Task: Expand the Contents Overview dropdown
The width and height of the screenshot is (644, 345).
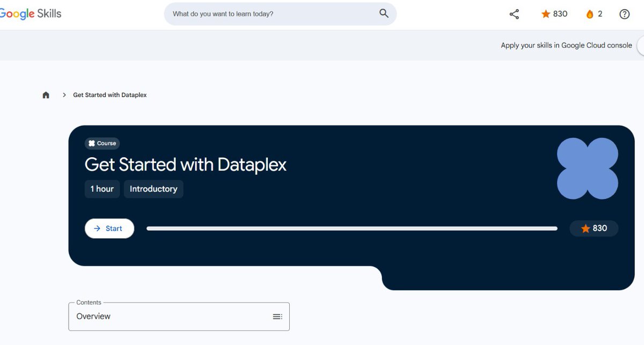Action: tap(179, 317)
